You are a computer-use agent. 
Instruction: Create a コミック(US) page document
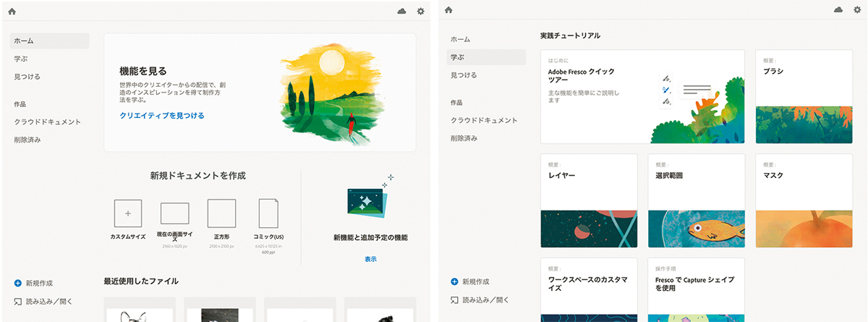point(268,213)
